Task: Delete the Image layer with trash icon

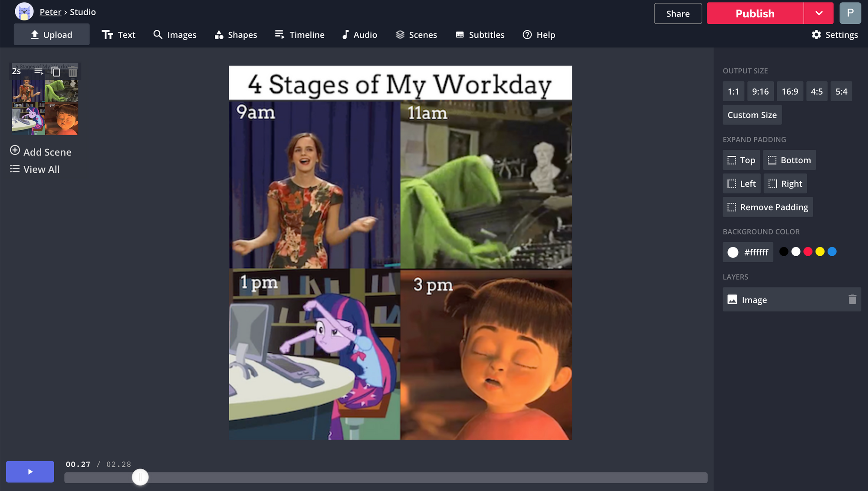Action: (852, 300)
